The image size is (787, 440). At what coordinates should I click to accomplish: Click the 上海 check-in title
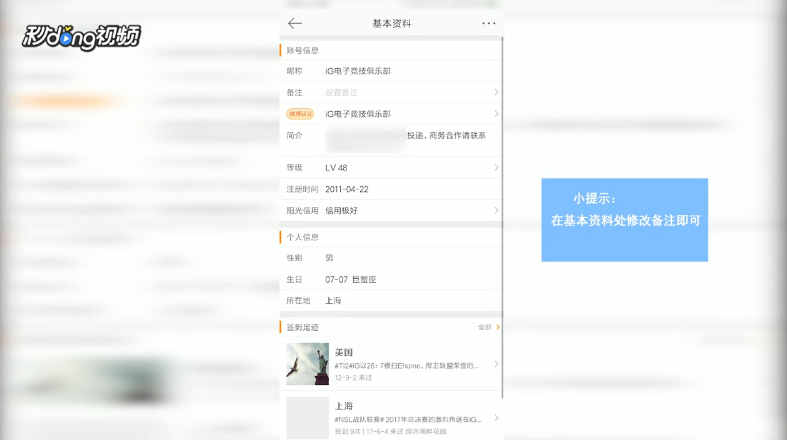(x=344, y=406)
